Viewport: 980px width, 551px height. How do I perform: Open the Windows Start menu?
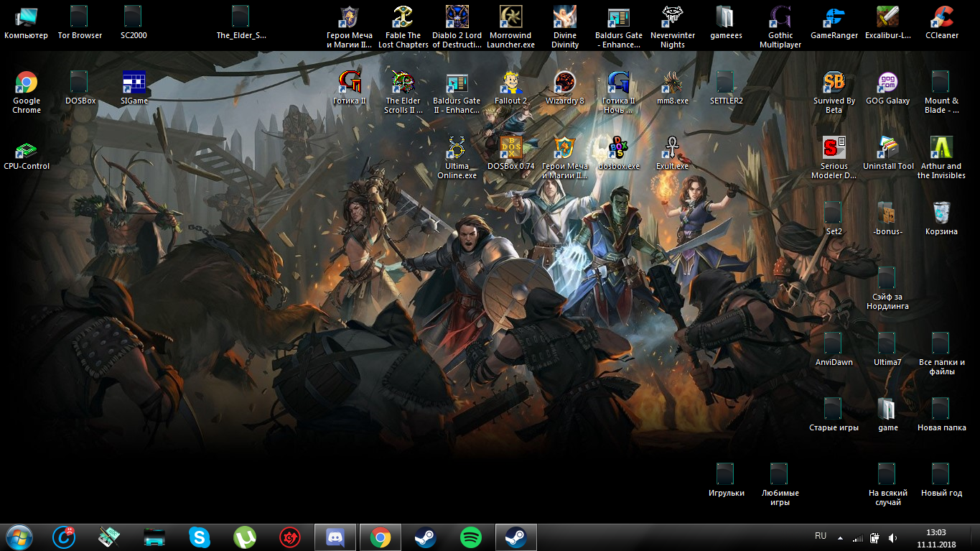(19, 537)
